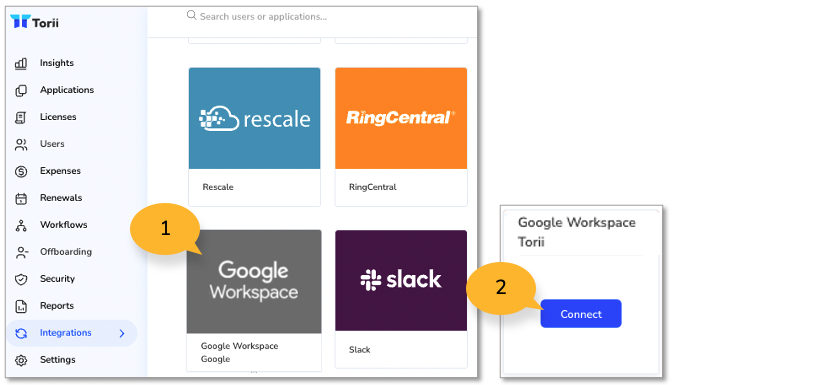
Task: Click the Insights bar chart icon
Action: point(21,64)
